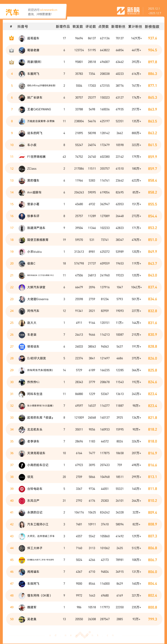
Task: Click the 领克 black logo avatar
Action: point(22,477)
